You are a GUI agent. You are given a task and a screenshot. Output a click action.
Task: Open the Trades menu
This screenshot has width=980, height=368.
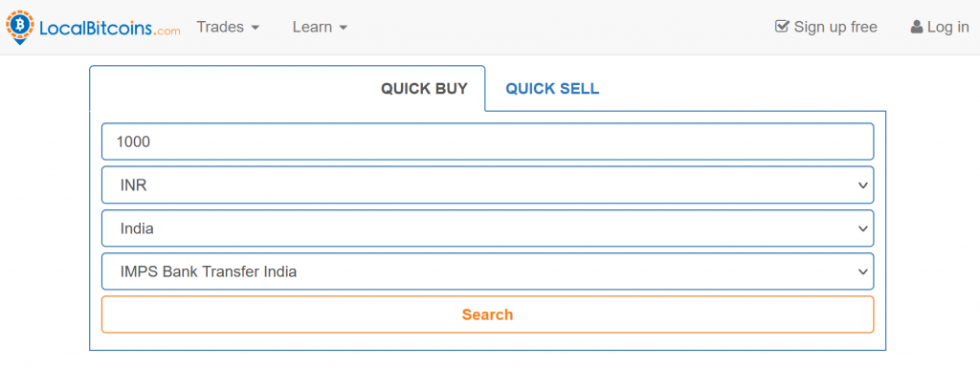click(228, 27)
